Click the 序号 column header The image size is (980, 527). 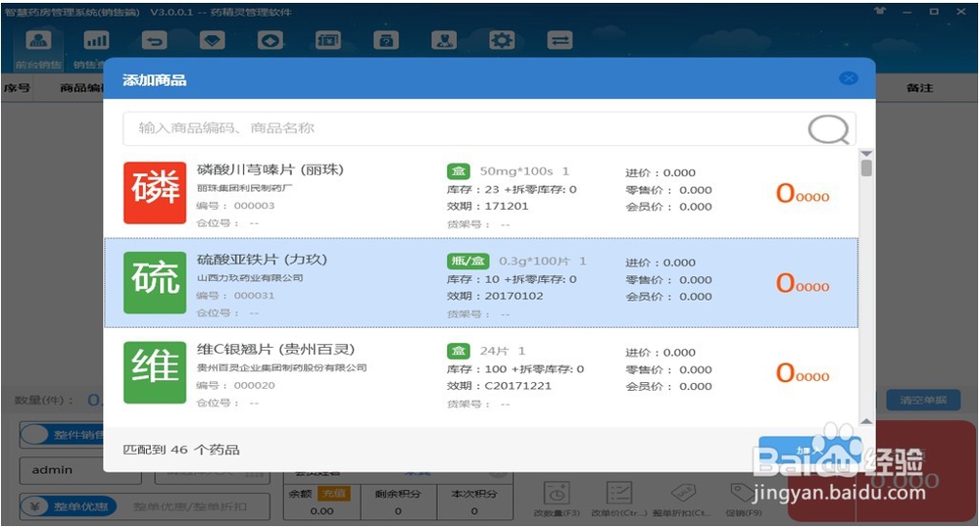pyautogui.click(x=17, y=88)
